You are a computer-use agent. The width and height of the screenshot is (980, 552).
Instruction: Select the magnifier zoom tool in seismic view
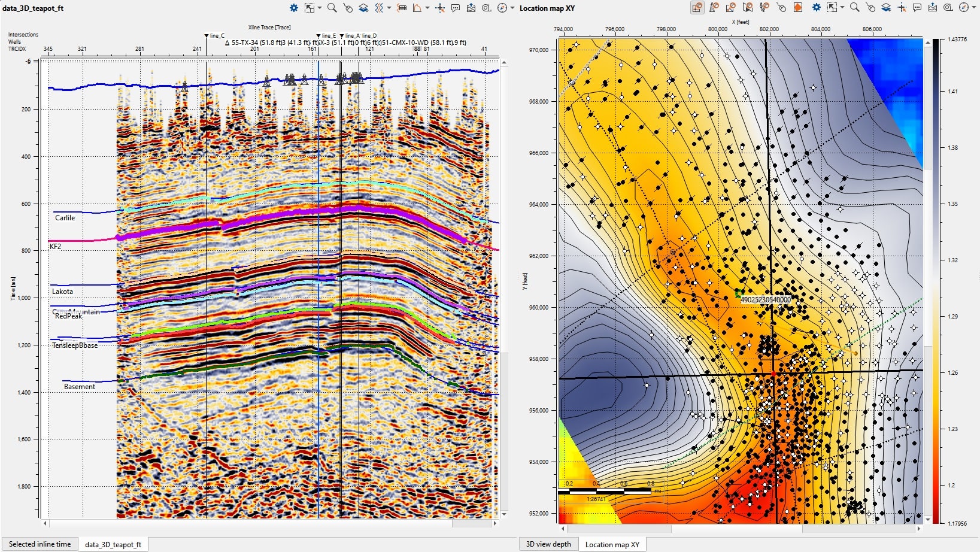(x=332, y=8)
